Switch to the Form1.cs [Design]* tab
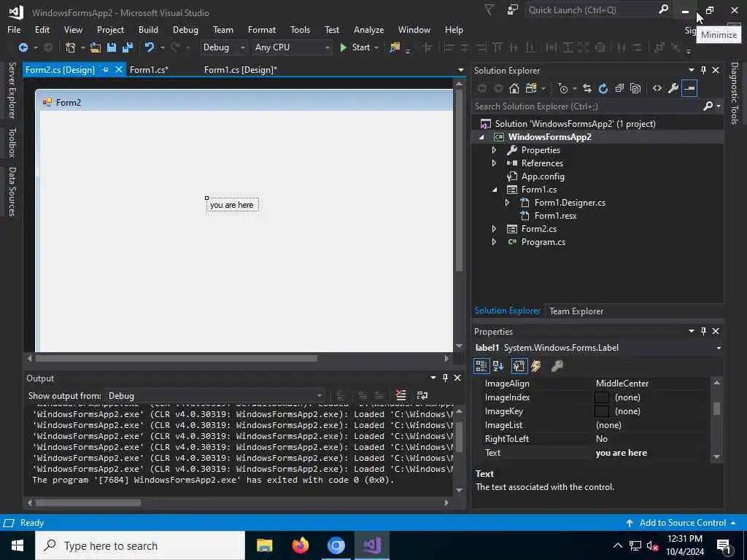This screenshot has width=747, height=560. 240,69
